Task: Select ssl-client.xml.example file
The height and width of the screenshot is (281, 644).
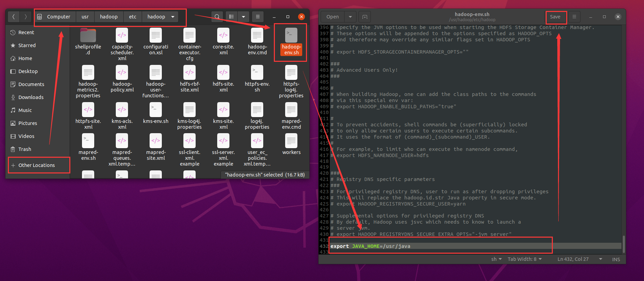Action: tap(190, 150)
